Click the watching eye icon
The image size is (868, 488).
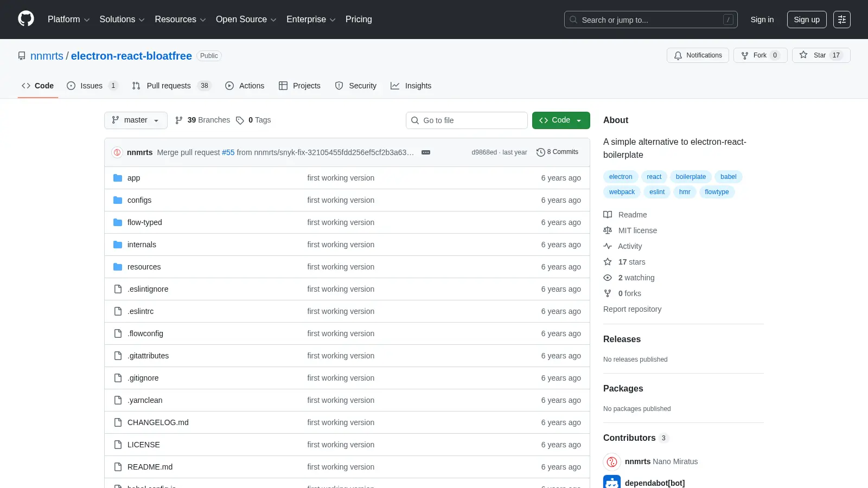point(608,278)
